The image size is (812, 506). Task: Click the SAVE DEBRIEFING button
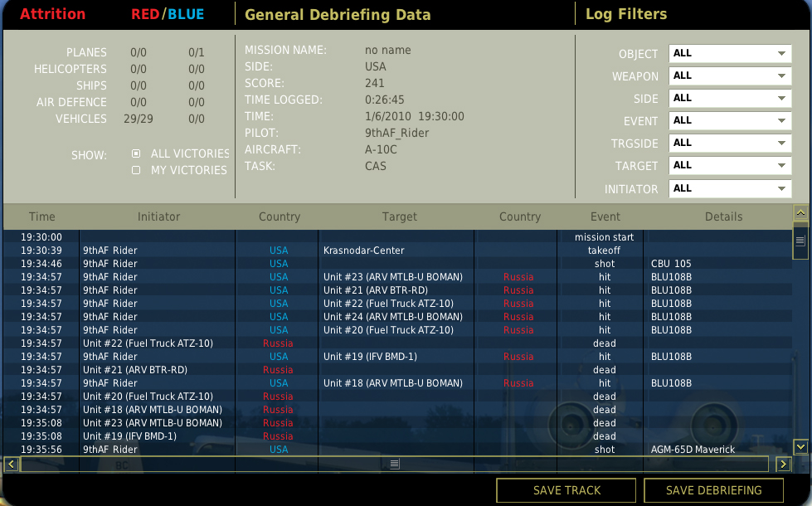tap(713, 490)
